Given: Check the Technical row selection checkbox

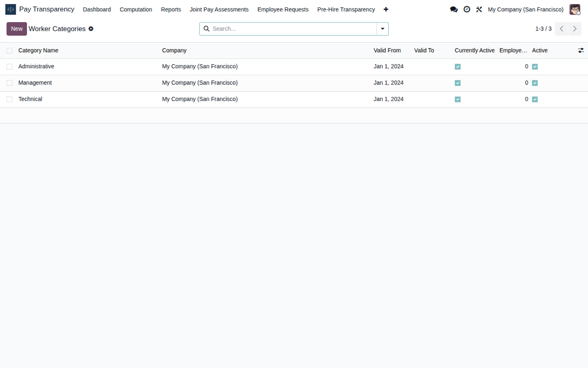Looking at the screenshot, I should [9, 99].
